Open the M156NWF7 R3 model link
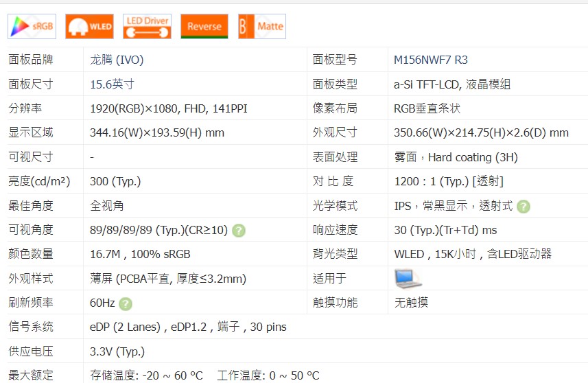The image size is (588, 383). click(x=430, y=60)
